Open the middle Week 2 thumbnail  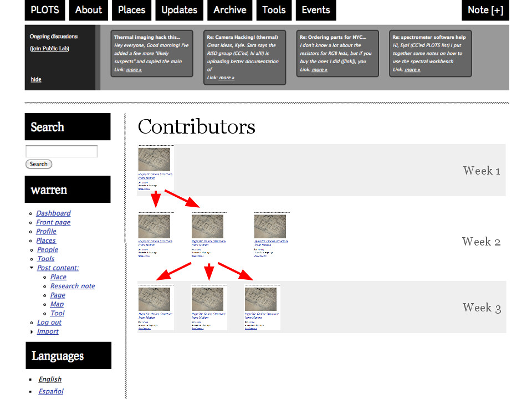(208, 227)
